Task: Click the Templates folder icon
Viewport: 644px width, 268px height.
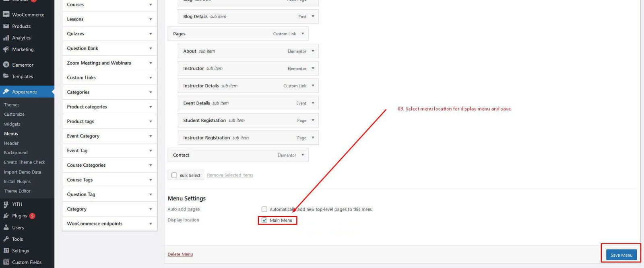Action: 6,76
